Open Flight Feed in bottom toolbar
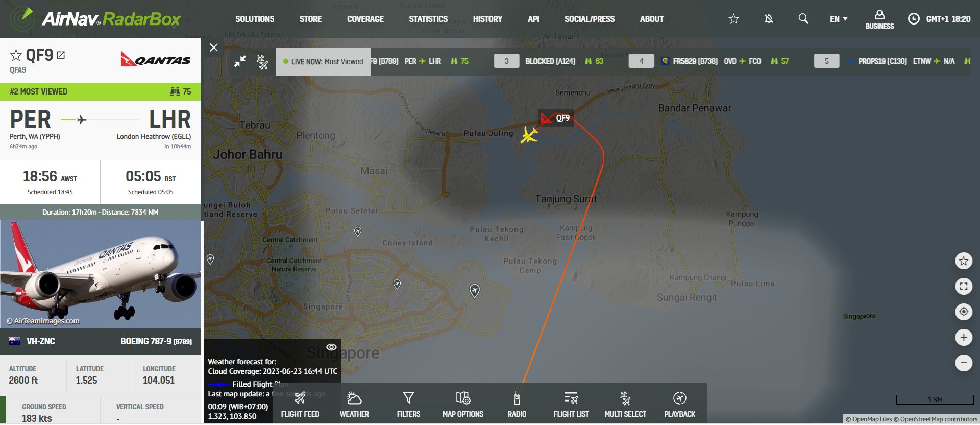 [300, 405]
